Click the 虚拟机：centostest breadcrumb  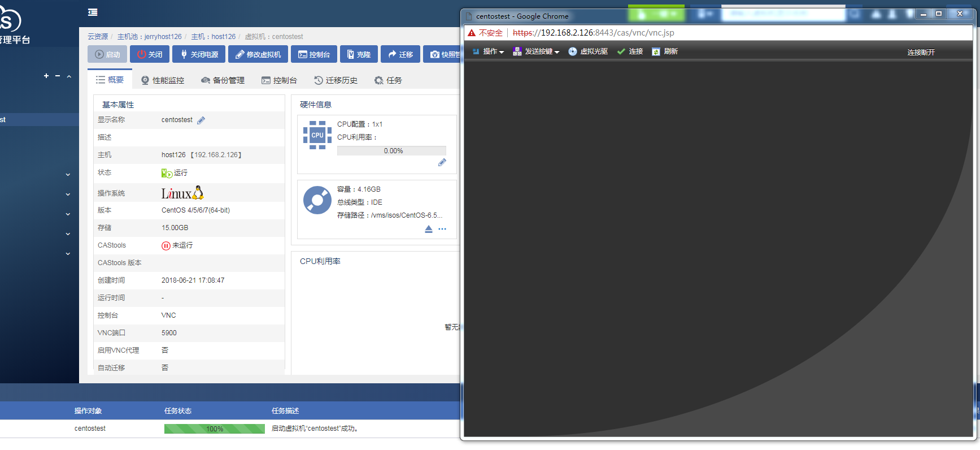tap(274, 37)
